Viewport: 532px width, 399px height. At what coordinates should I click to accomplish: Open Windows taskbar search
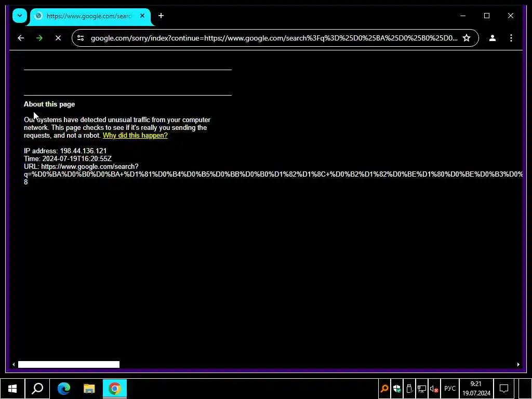37,389
